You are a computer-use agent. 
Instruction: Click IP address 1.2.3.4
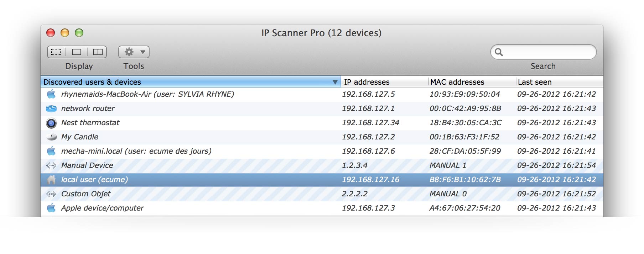click(x=355, y=165)
